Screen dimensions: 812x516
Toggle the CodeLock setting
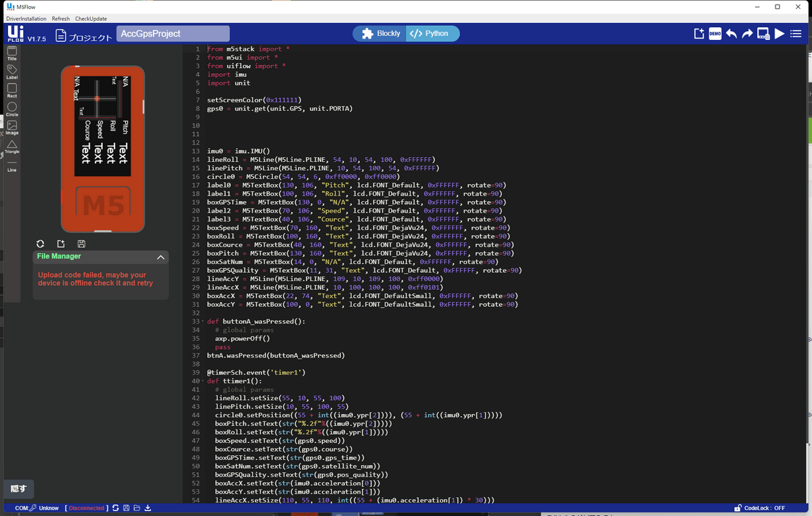tap(759, 508)
